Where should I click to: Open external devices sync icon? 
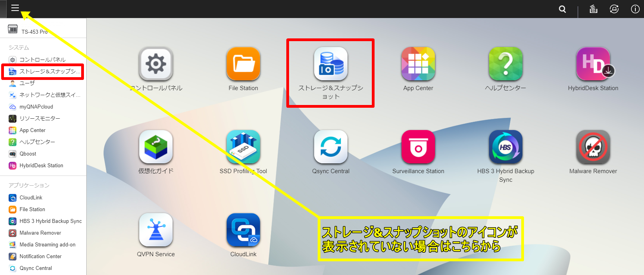click(x=614, y=9)
